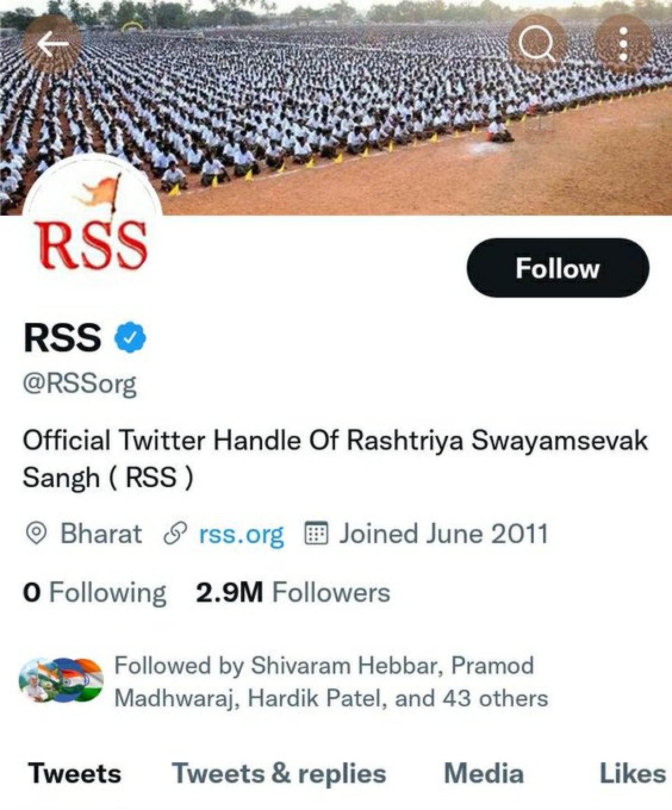Click the link chain icon

click(175, 534)
